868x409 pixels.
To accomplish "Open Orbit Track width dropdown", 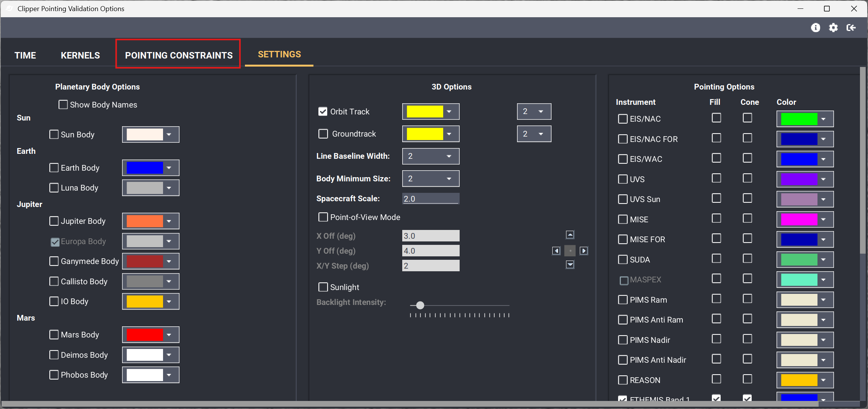I will [534, 111].
